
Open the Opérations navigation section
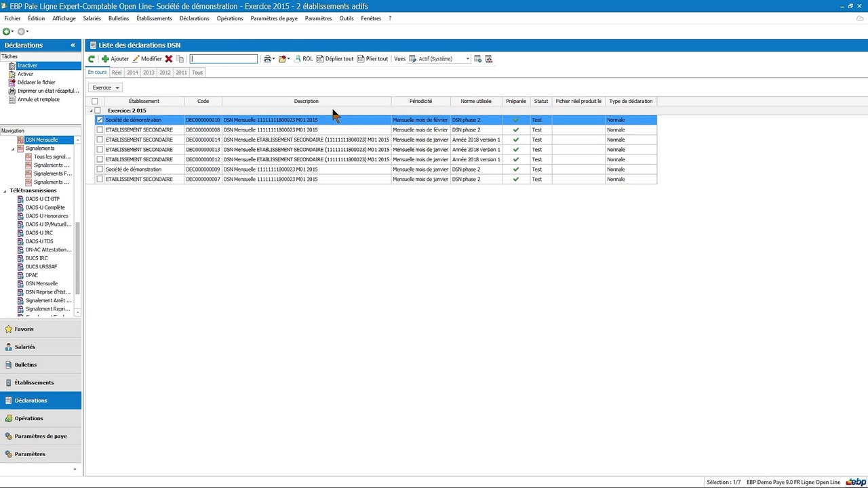[x=41, y=418]
